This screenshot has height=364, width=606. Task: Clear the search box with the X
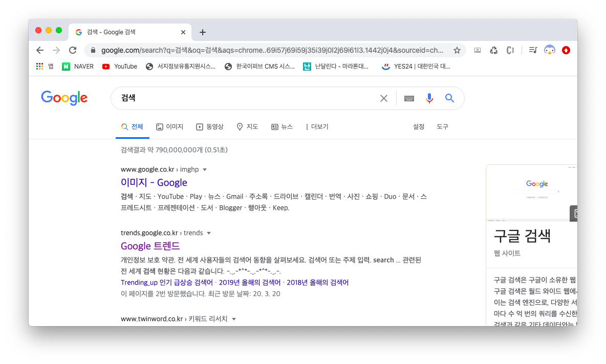pos(384,98)
